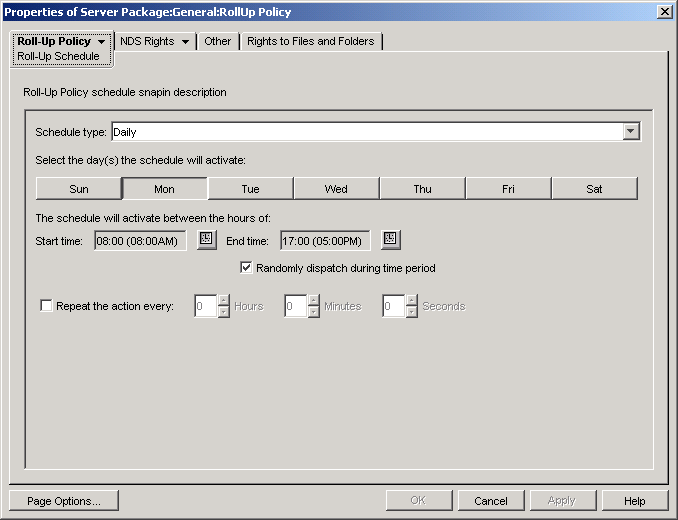Toggle the Sun day button
The image size is (678, 520).
click(79, 188)
